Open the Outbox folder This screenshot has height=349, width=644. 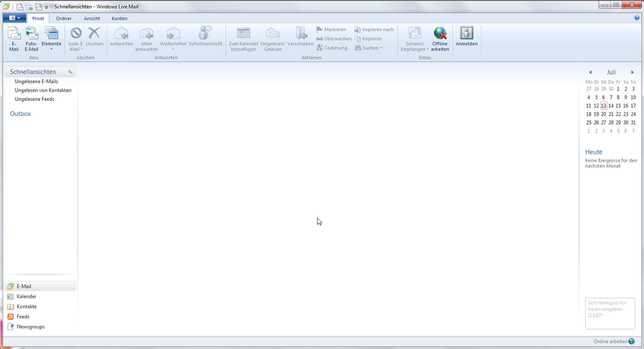point(20,114)
